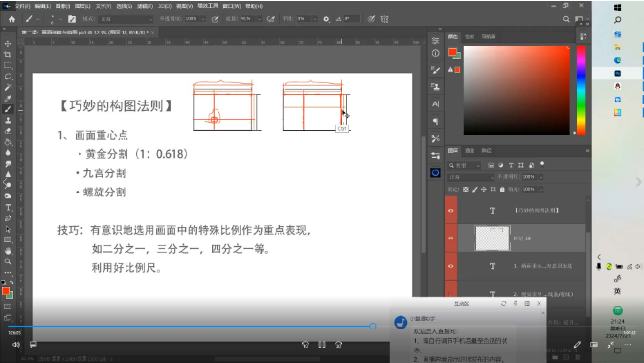Toggle lock image pixels brush icon
Screen dimensions: 644x363
474,190
